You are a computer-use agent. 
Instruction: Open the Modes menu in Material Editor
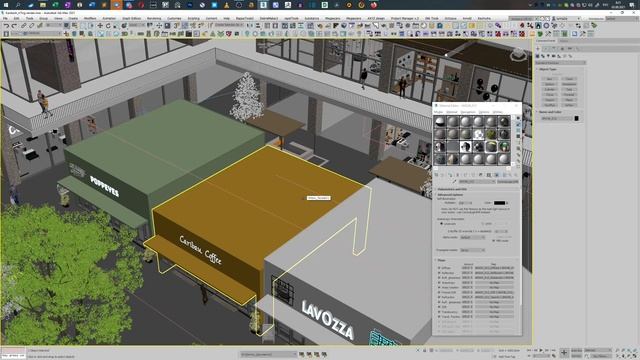[438, 112]
